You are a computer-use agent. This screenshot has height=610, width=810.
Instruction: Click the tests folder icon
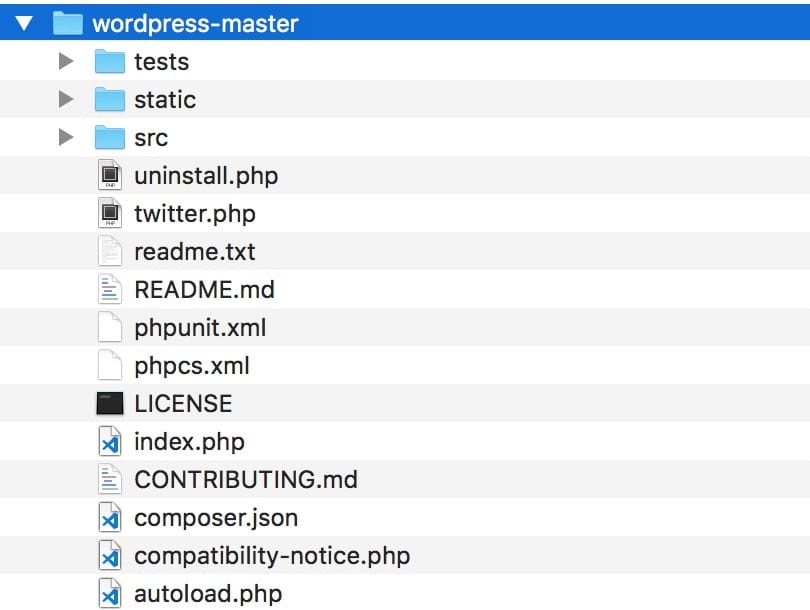[109, 62]
